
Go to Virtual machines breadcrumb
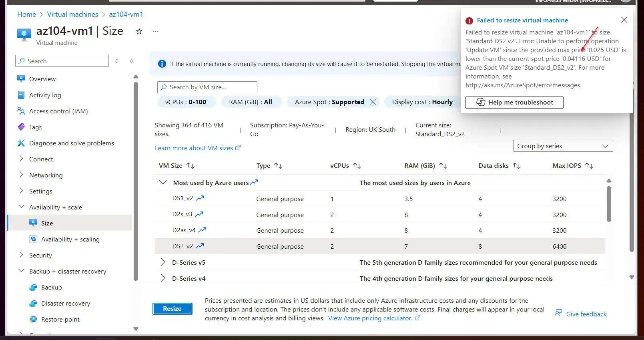click(x=72, y=14)
